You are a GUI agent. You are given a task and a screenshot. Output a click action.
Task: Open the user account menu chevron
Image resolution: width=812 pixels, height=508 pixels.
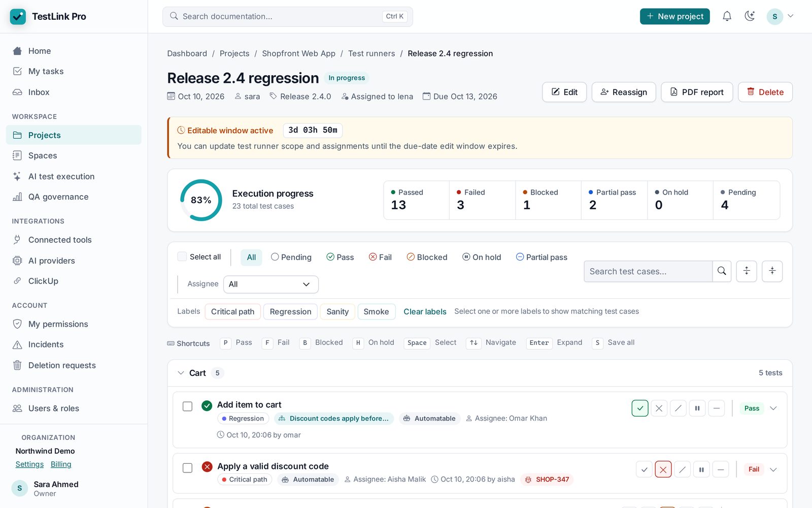tap(790, 16)
